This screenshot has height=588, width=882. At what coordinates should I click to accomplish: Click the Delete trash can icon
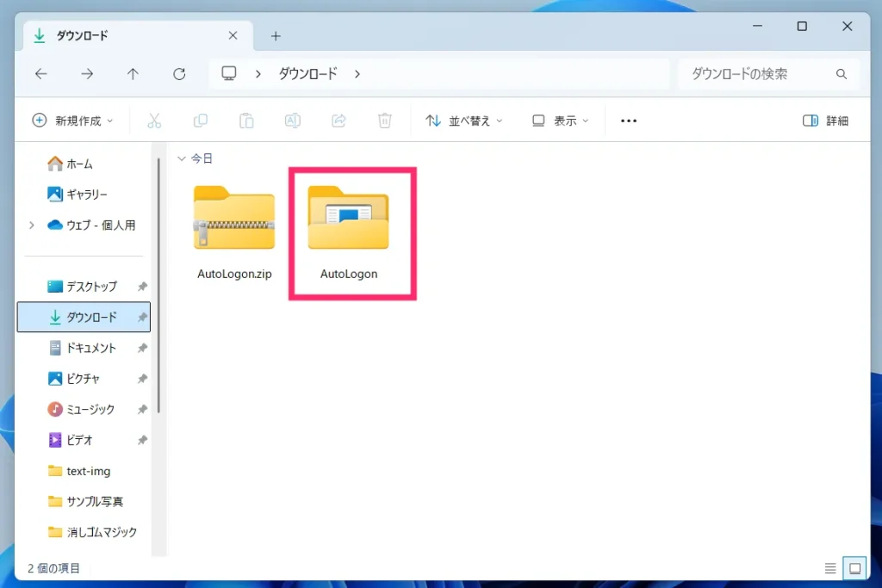pyautogui.click(x=385, y=121)
